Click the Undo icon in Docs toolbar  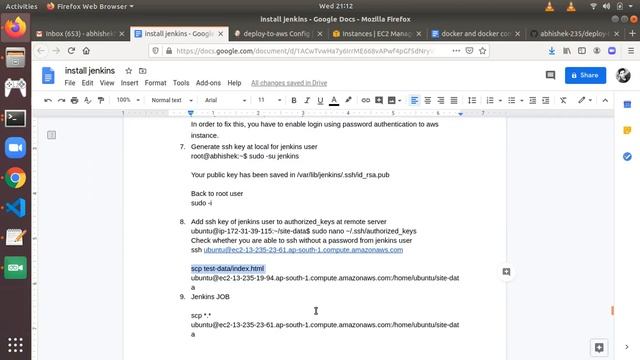(48, 100)
